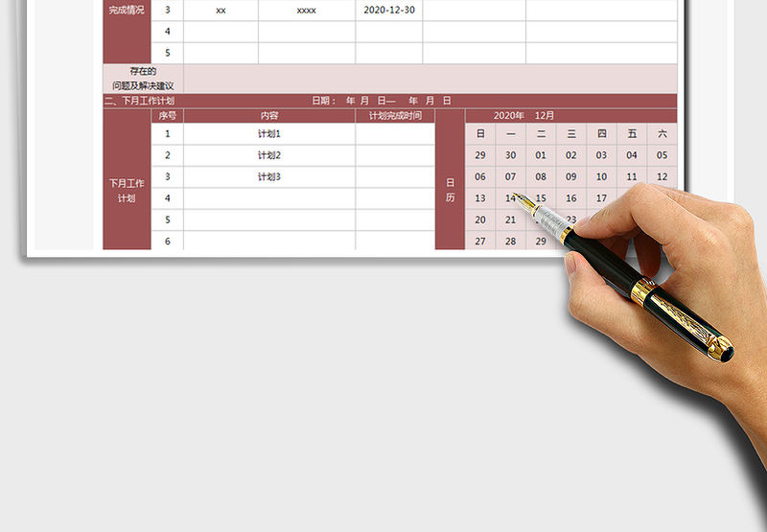This screenshot has width=767, height=532.
Task: Click the 二、下月工作计划 section header
Action: pyautogui.click(x=140, y=101)
